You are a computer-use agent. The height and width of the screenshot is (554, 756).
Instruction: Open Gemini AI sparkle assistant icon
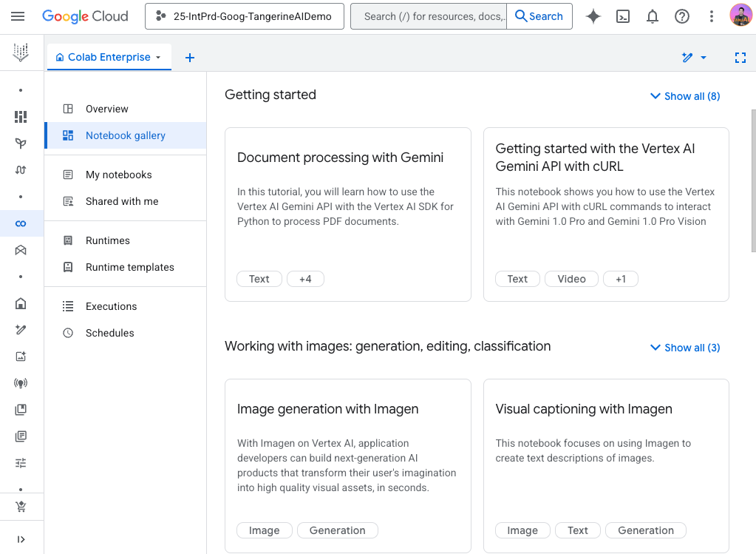[593, 16]
